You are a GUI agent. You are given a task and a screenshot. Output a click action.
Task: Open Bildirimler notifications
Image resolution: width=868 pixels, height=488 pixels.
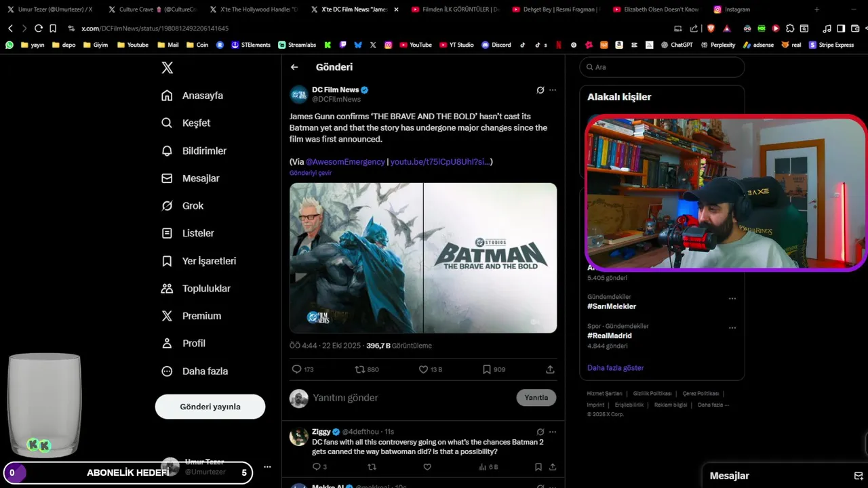[194, 150]
